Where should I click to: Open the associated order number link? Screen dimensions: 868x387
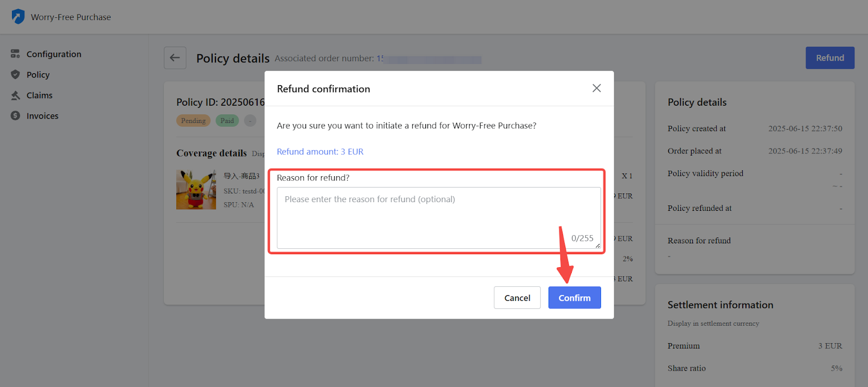[429, 59]
